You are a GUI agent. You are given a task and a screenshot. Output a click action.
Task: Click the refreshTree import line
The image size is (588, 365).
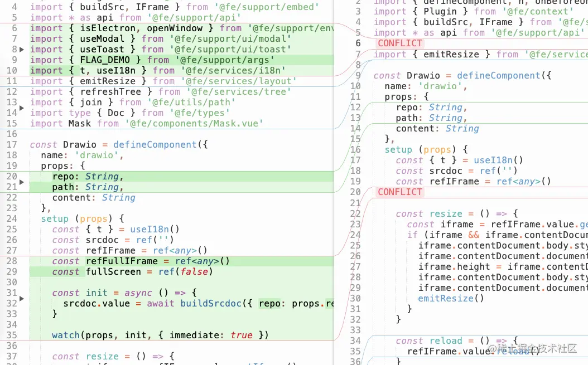161,92
